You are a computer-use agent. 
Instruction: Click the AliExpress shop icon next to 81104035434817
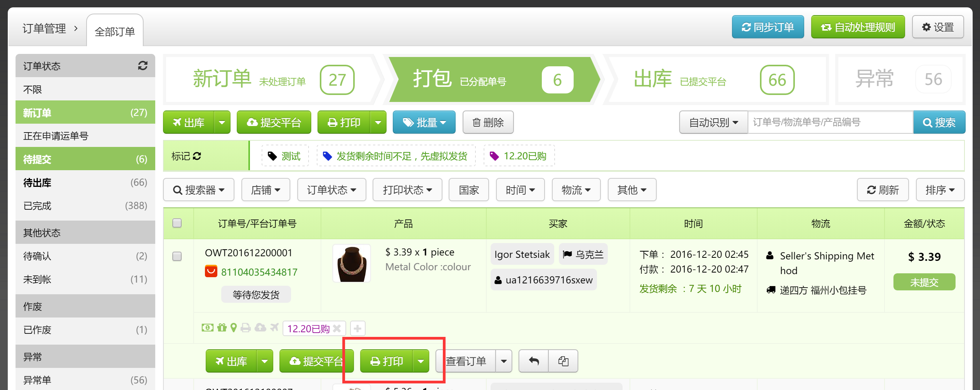[211, 271]
